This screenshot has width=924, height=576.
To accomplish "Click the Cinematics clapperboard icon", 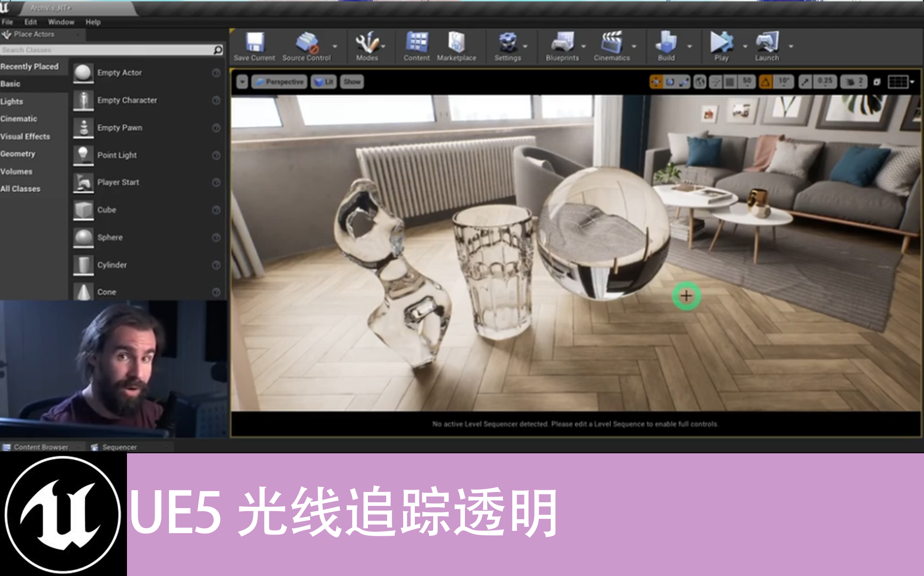I will 612,42.
